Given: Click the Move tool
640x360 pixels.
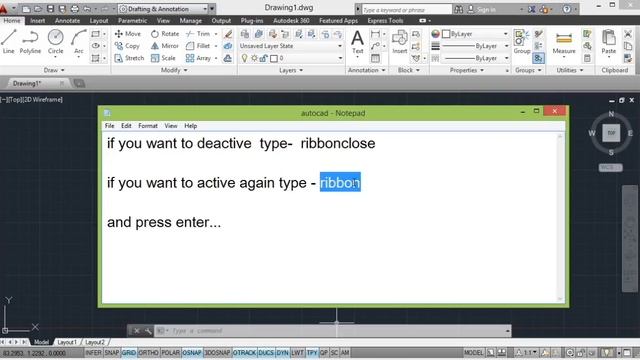Looking at the screenshot, I should pos(128,33).
